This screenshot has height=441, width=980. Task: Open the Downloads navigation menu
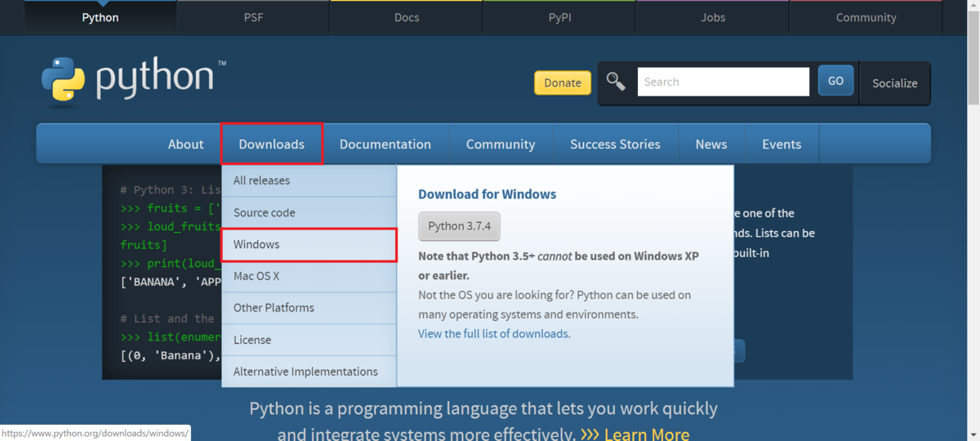[x=271, y=145]
